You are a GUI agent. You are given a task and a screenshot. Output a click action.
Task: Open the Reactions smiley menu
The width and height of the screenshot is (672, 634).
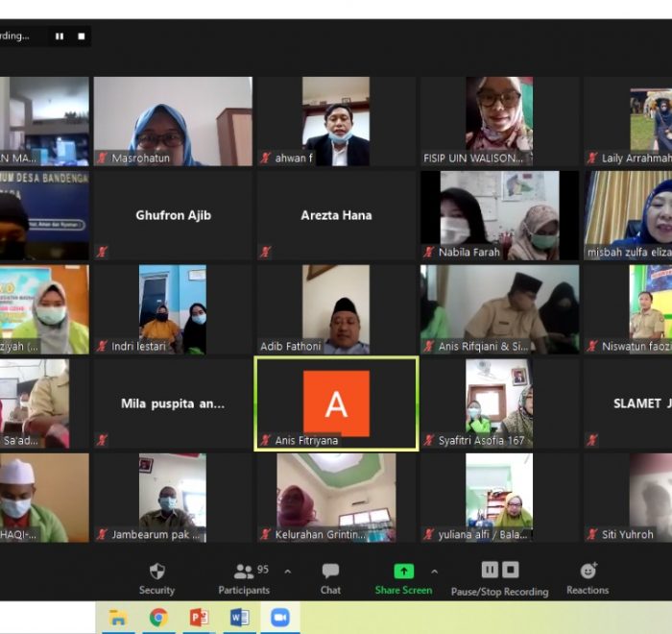[x=588, y=572]
